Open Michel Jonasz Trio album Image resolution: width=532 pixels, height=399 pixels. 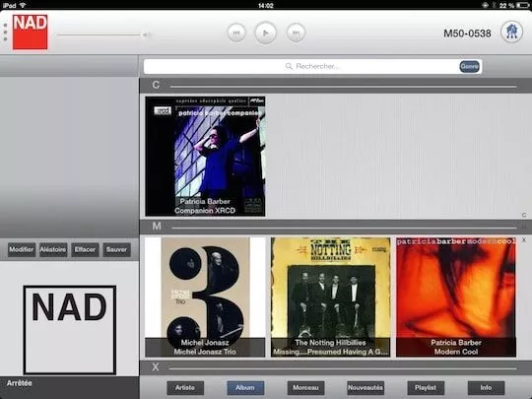tap(205, 297)
